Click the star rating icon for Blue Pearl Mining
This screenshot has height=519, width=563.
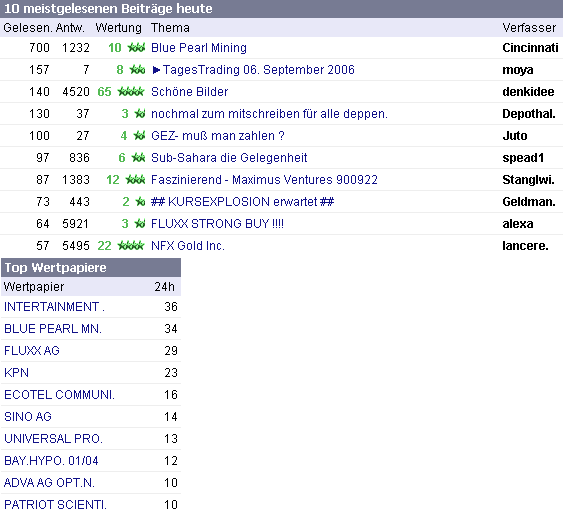[x=136, y=47]
